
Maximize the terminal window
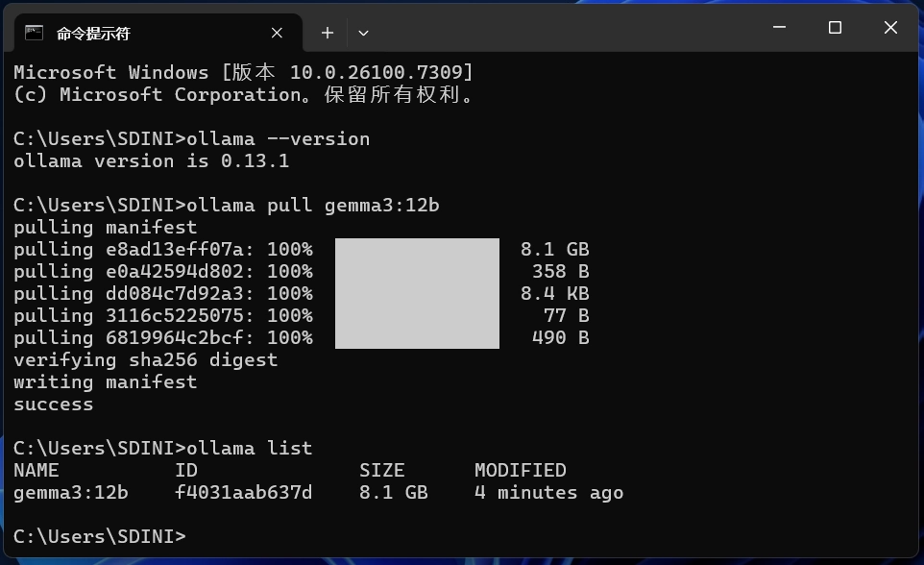pyautogui.click(x=835, y=27)
